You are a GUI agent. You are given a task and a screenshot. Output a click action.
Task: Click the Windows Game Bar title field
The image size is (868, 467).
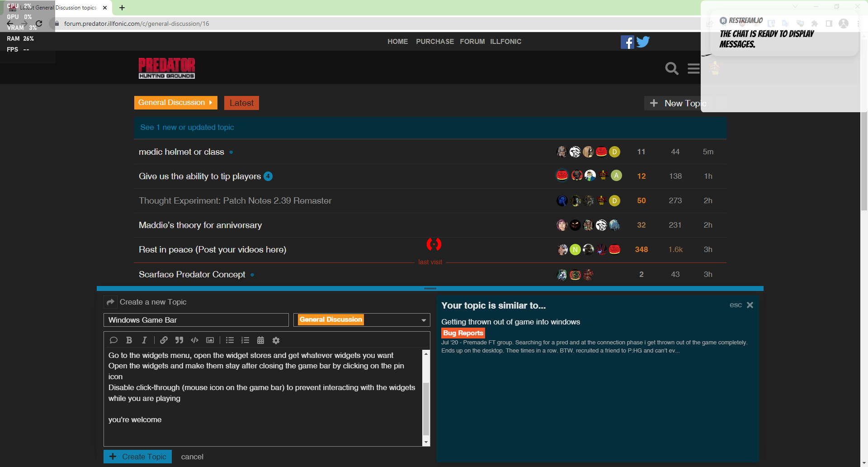196,320
